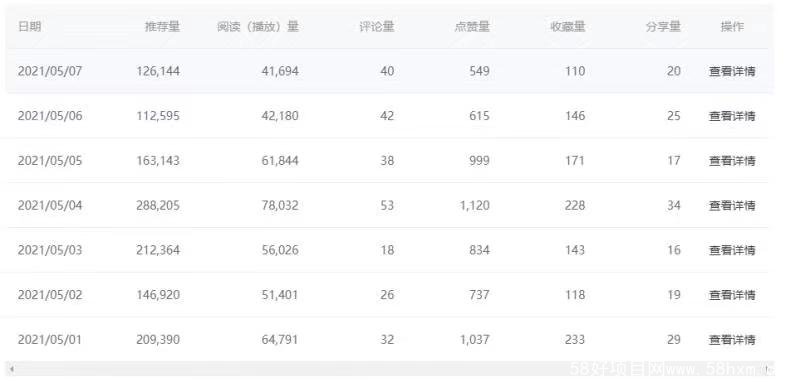
Task: Click favorites value 143
Action: pyautogui.click(x=575, y=250)
